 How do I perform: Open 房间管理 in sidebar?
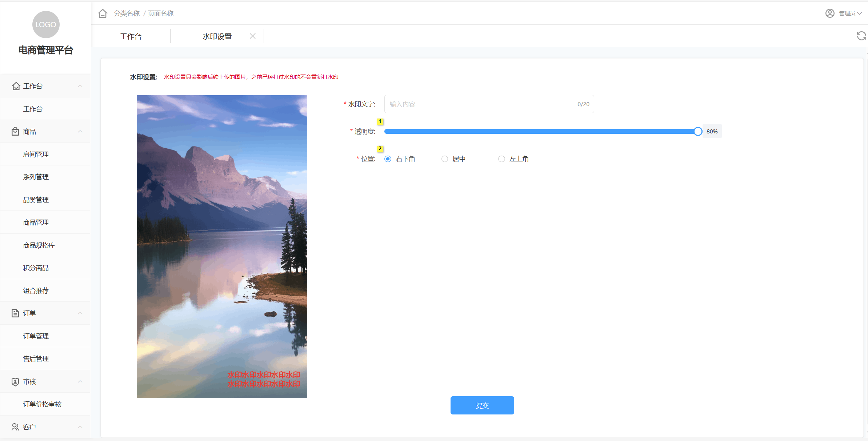(x=45, y=154)
